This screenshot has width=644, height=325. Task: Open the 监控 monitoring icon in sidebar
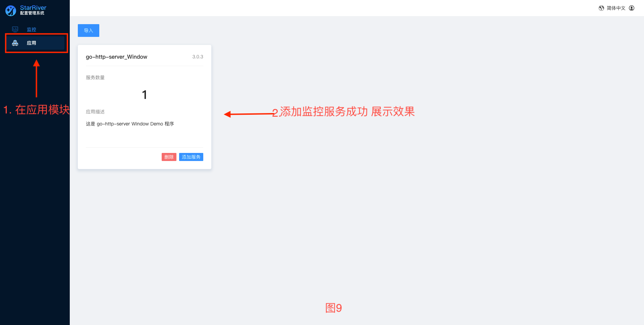pyautogui.click(x=15, y=30)
